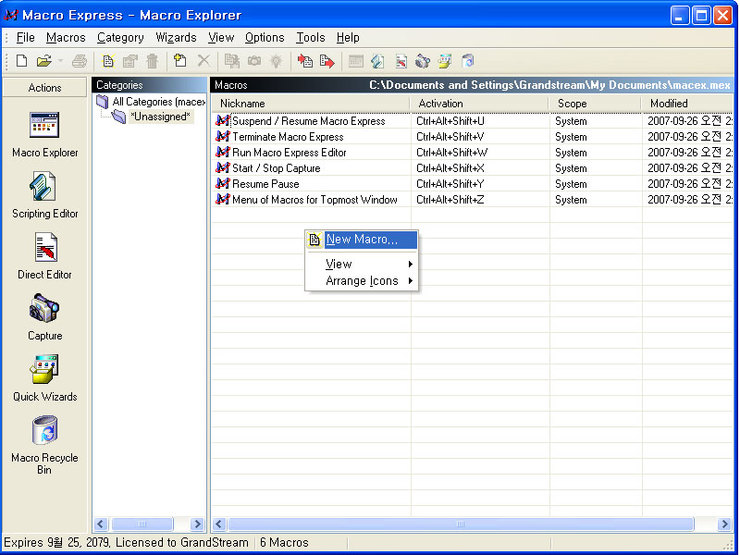740x555 pixels.
Task: Click the New Macro toolbar icon
Action: [108, 61]
